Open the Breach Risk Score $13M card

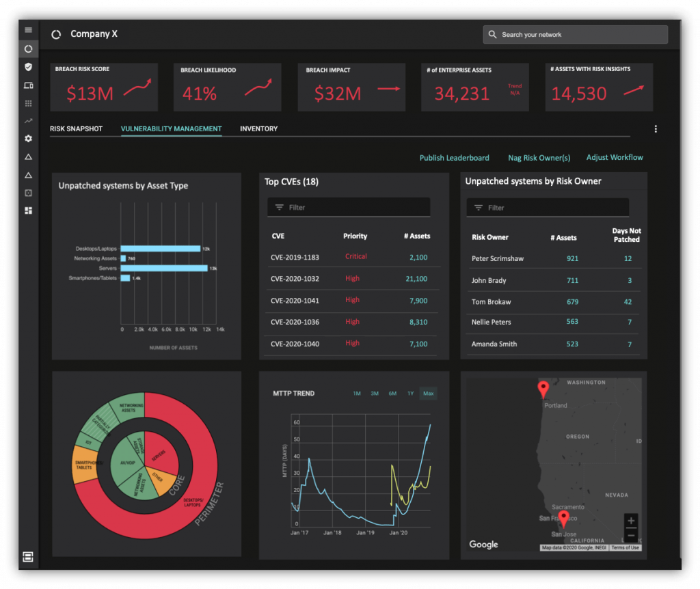click(x=104, y=87)
